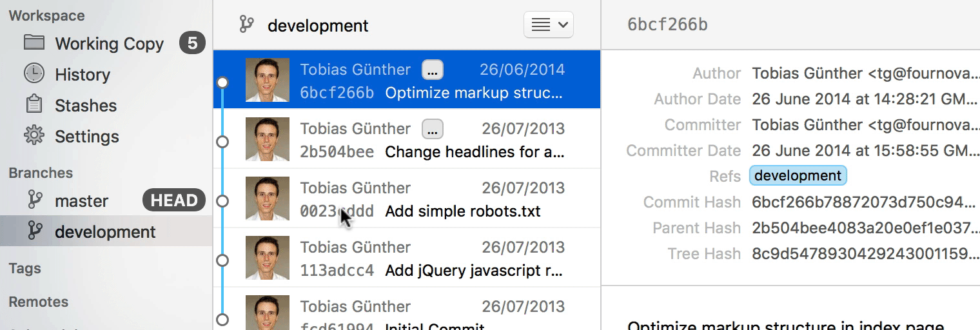Click author avatar of commit 2b504bee
Screen dimensions: 980x330
point(268,139)
